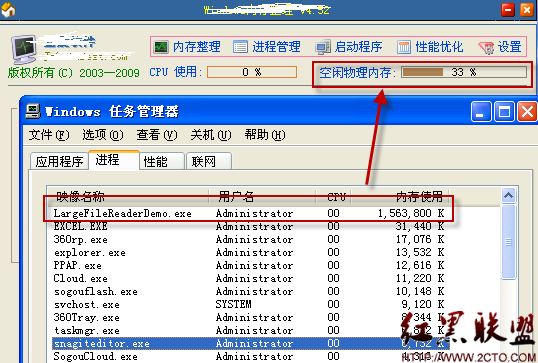The width and height of the screenshot is (538, 363).
Task: Select the PPAP.exe process row
Action: [x=249, y=266]
